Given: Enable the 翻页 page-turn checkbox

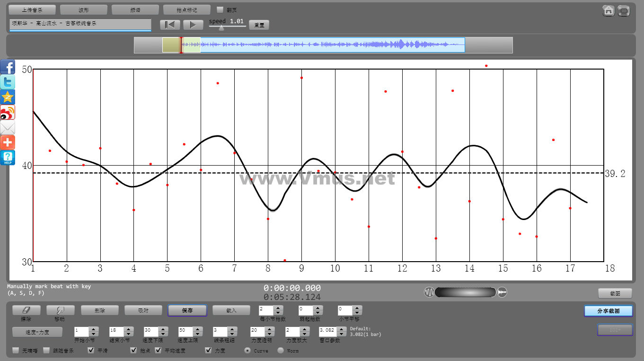Looking at the screenshot, I should (x=220, y=9).
